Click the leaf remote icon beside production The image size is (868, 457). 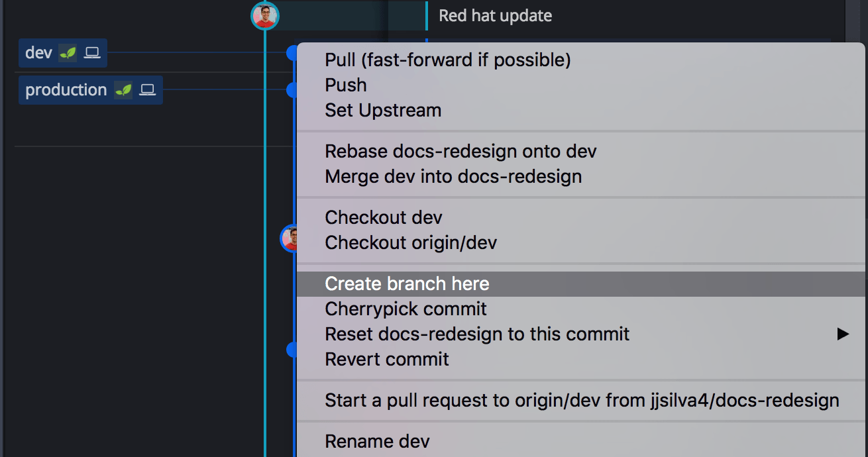point(123,90)
